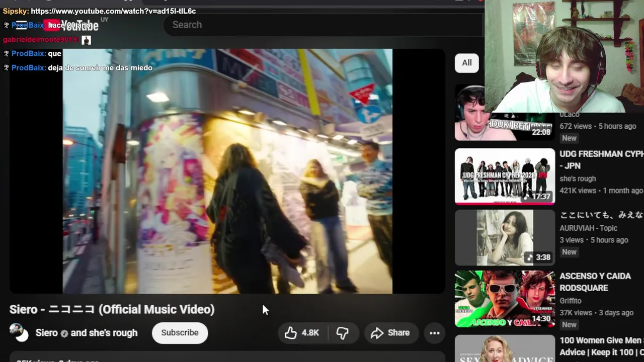Like the video with 4.8K thumbs up
644x362 pixels.
(302, 333)
